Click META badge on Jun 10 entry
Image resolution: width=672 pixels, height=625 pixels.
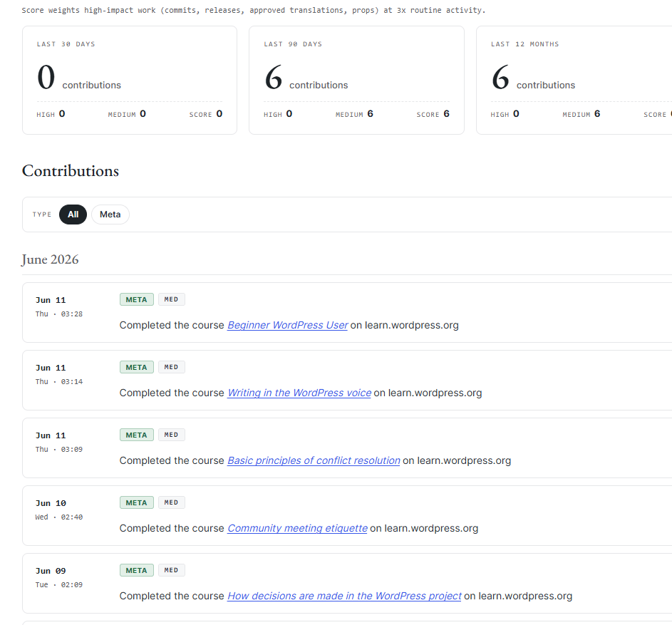(137, 503)
